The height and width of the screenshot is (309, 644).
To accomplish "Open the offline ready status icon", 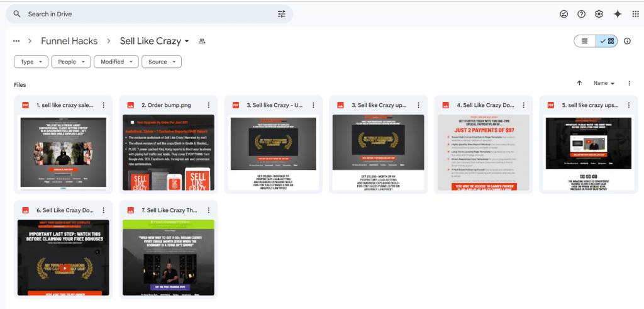I will pos(564,14).
